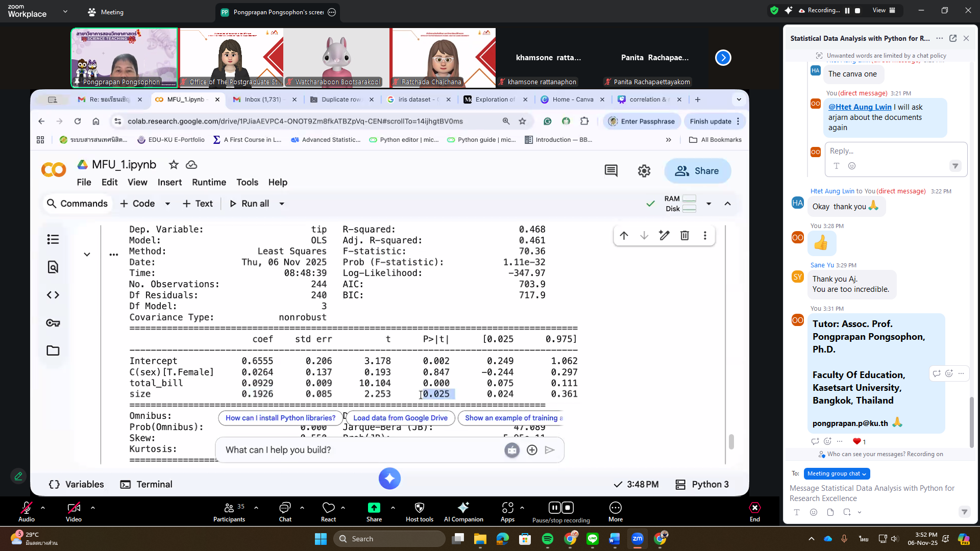
Task: Switch to the Home - Canva tab
Action: 572,99
